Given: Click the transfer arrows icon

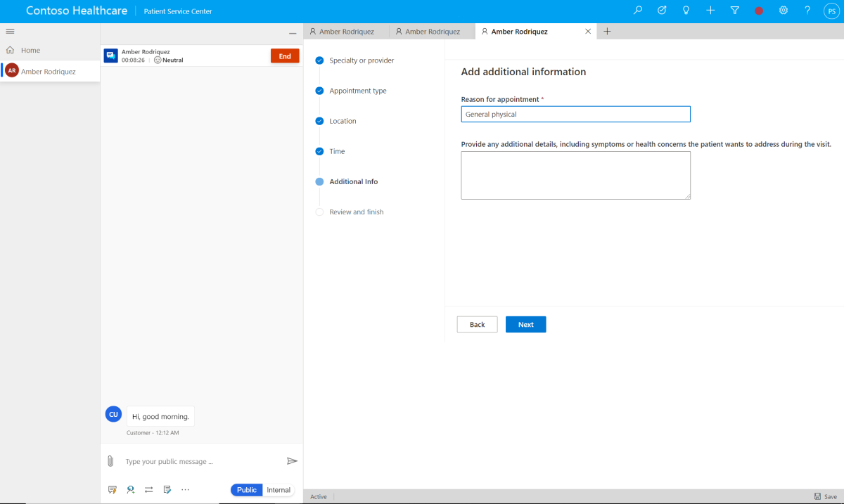Looking at the screenshot, I should point(149,489).
